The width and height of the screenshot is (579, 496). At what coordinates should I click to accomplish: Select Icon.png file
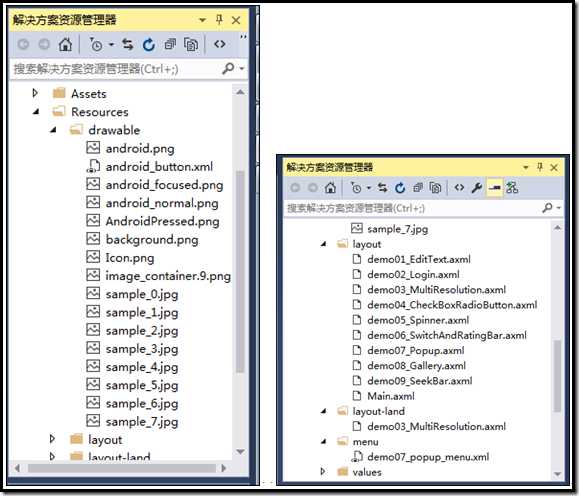pos(130,257)
